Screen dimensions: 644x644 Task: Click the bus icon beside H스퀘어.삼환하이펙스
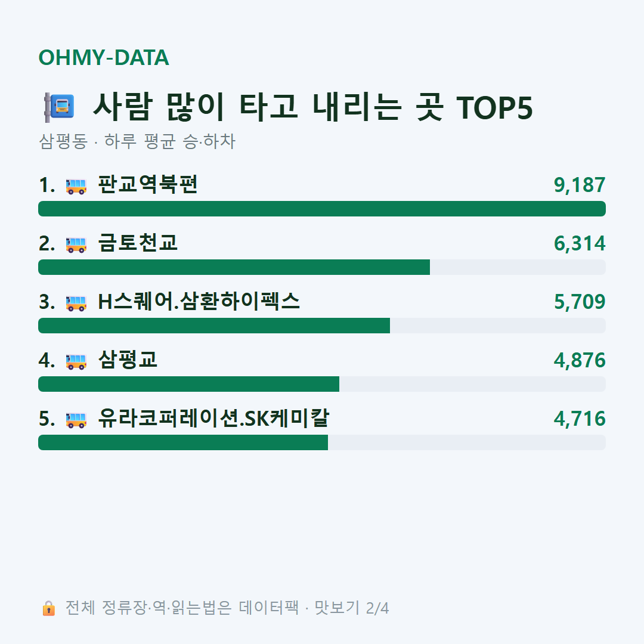pyautogui.click(x=76, y=303)
